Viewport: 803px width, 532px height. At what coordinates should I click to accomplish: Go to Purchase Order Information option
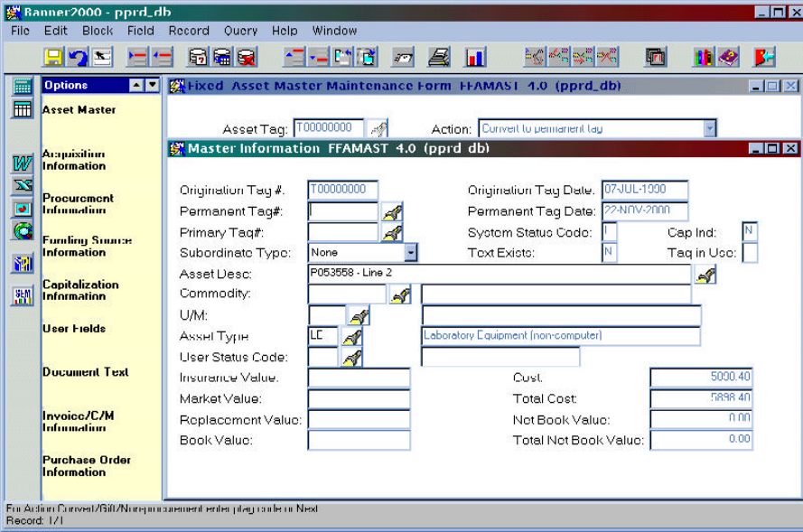[x=87, y=466]
